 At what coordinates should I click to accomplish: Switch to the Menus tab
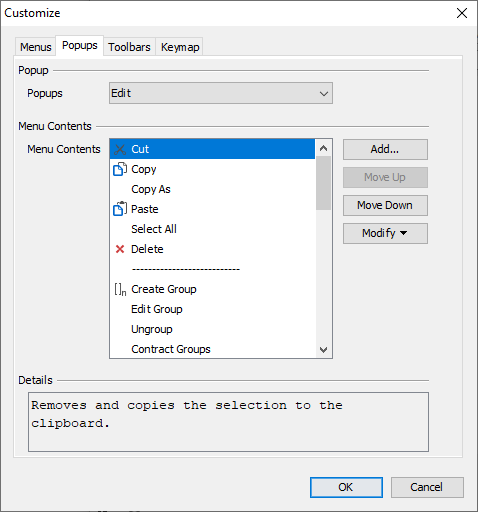[36, 47]
